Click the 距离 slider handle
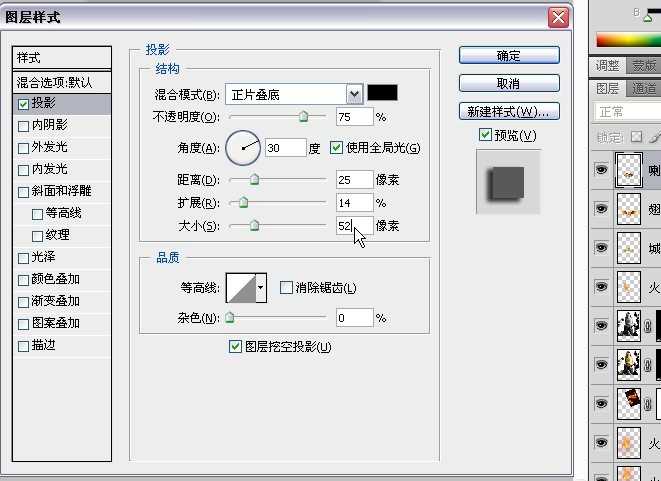 pos(254,180)
